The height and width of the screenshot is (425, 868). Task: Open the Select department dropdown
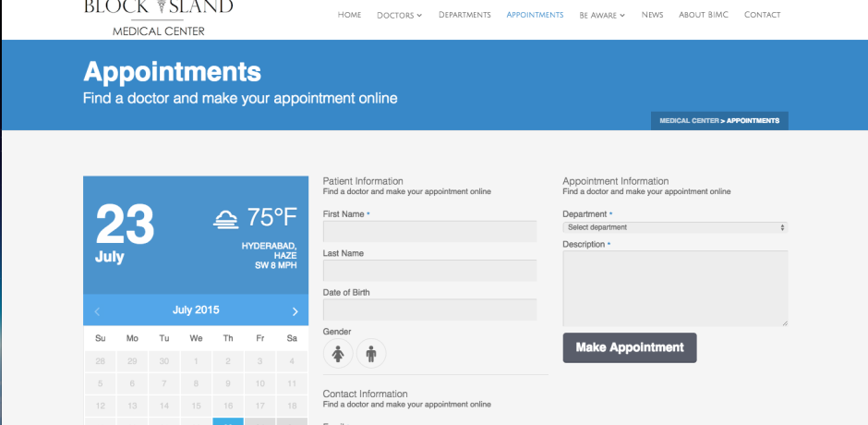(x=675, y=227)
